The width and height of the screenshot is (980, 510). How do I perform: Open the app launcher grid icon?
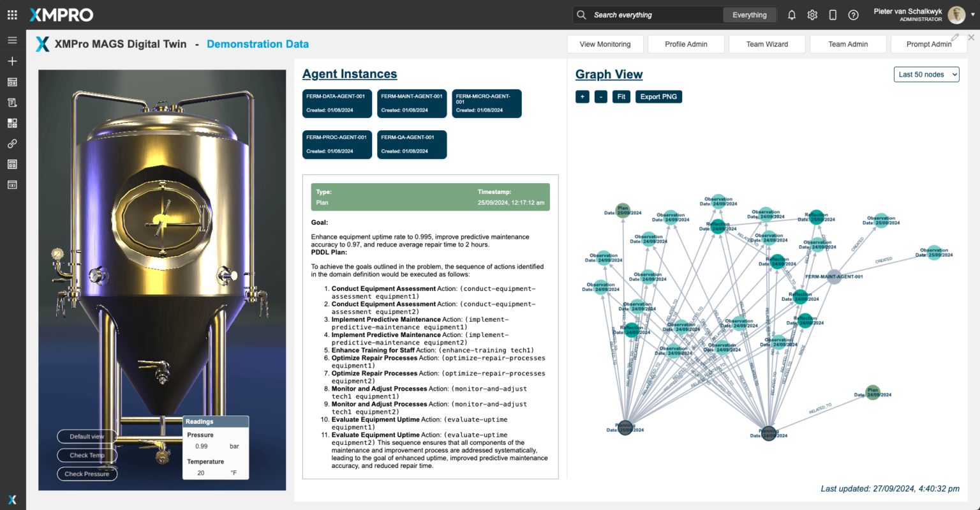tap(12, 15)
